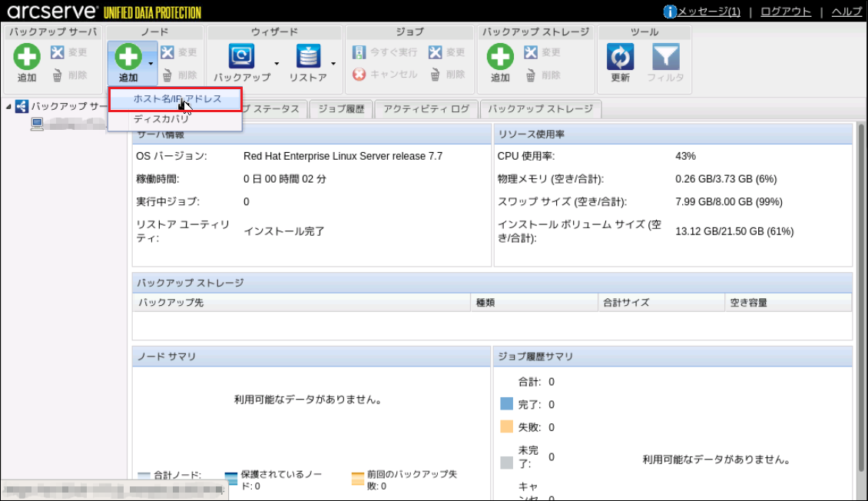This screenshot has height=501, width=868.
Task: Select ホスト名/IP アドレス menu entry
Action: 177,99
